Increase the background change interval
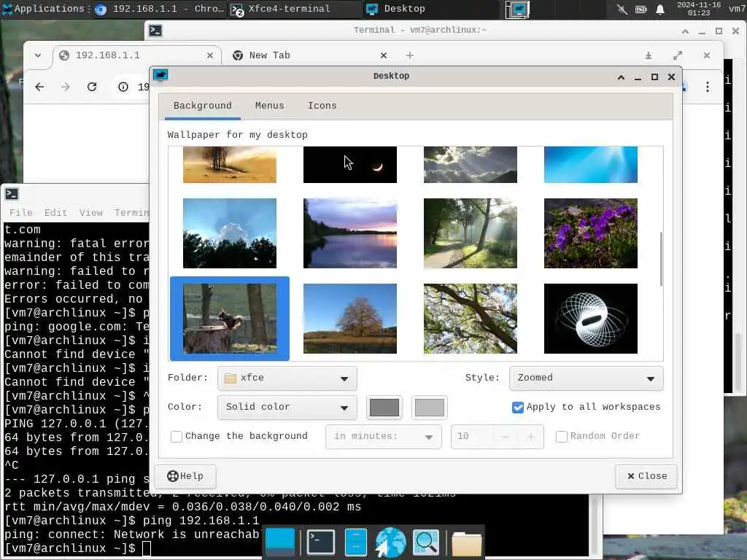Screen dimensions: 747x560 tap(530, 437)
